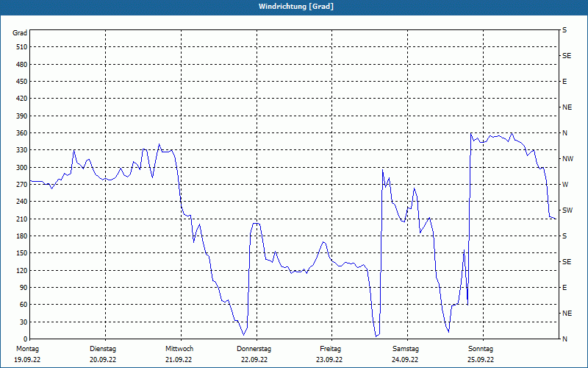The image size is (588, 368).
Task: Select the 'Freitag' day label
Action: point(330,349)
